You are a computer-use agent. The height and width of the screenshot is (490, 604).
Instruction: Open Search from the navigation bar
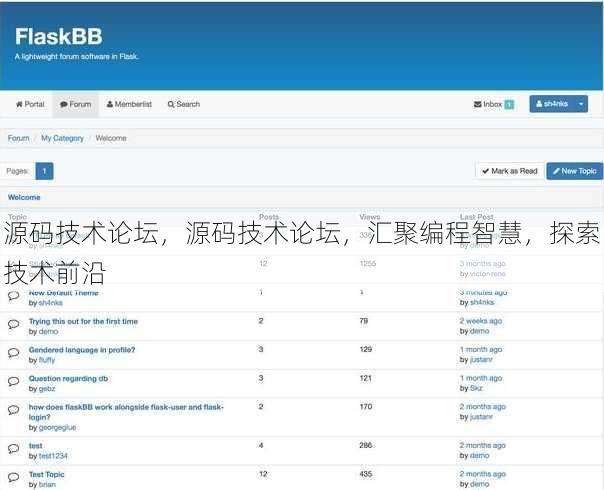(x=184, y=104)
